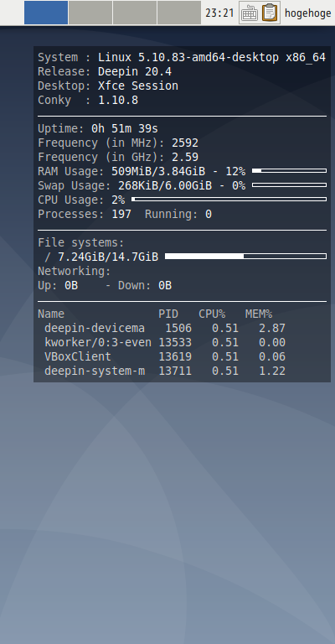Select CPU% 0.51 in deepin-devicema row

click(225, 328)
